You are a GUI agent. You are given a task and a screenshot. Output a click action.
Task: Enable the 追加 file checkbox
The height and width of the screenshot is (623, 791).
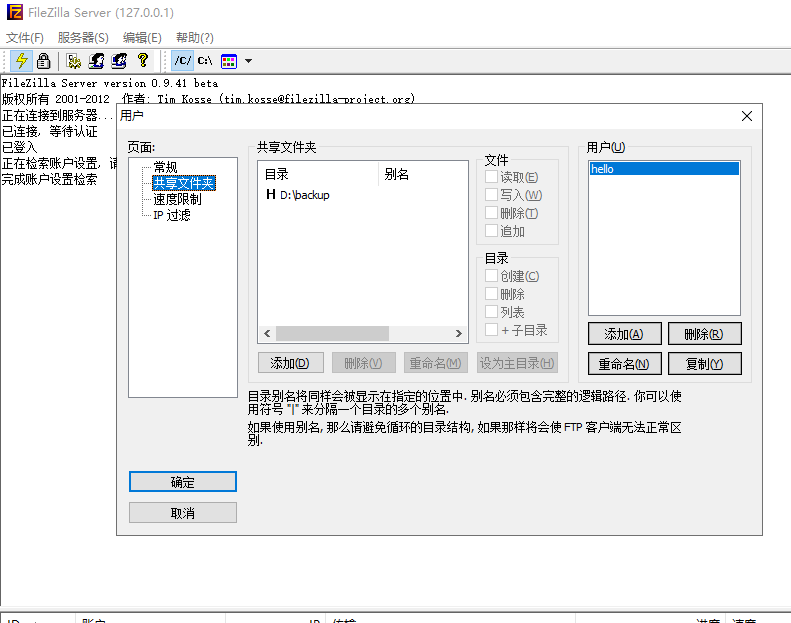(491, 231)
